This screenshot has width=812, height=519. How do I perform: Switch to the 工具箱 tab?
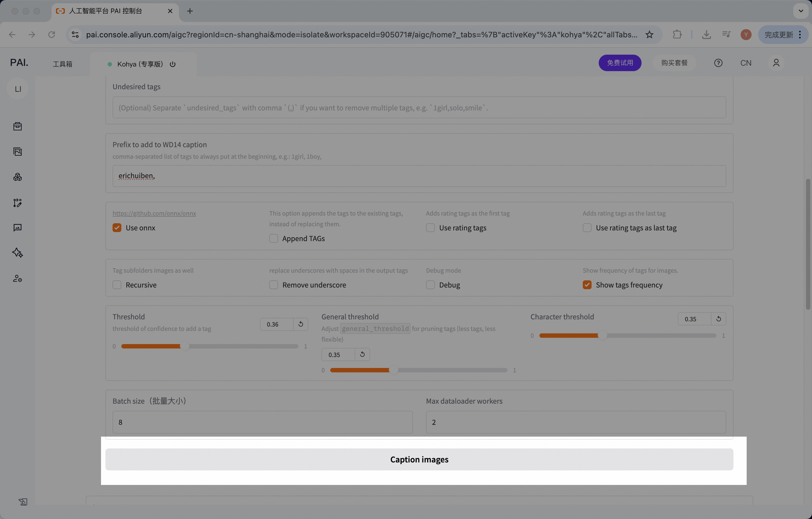point(62,64)
